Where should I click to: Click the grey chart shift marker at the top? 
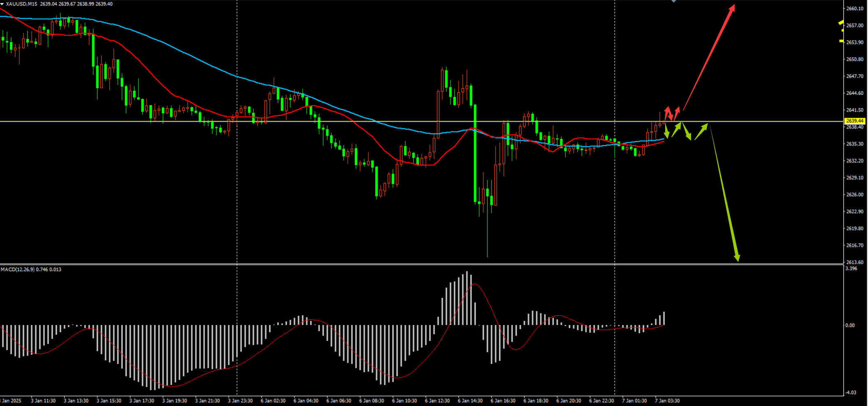pos(673,1)
